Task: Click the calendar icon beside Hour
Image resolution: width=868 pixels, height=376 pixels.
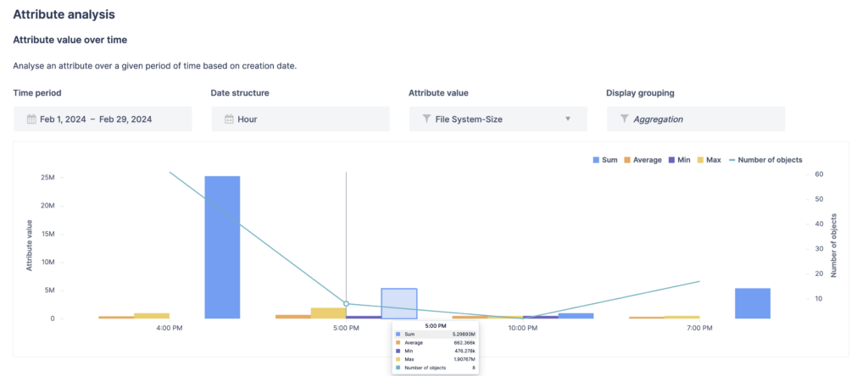Action: tap(229, 119)
